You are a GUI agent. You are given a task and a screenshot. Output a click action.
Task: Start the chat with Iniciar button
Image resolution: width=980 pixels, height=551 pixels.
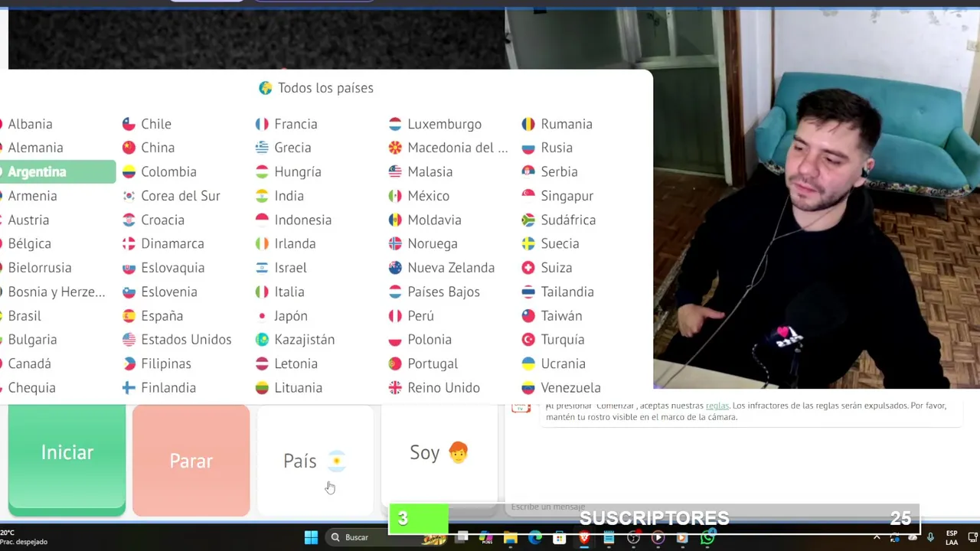click(67, 459)
